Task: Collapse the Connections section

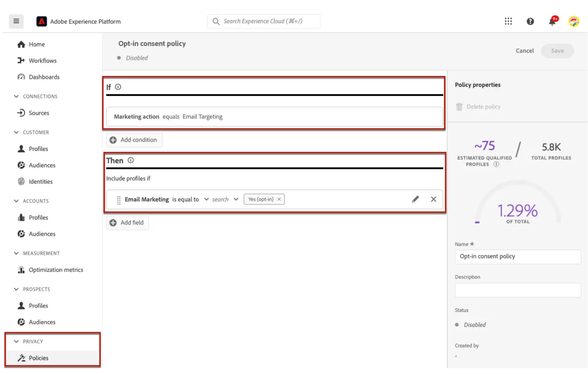Action: (x=16, y=96)
